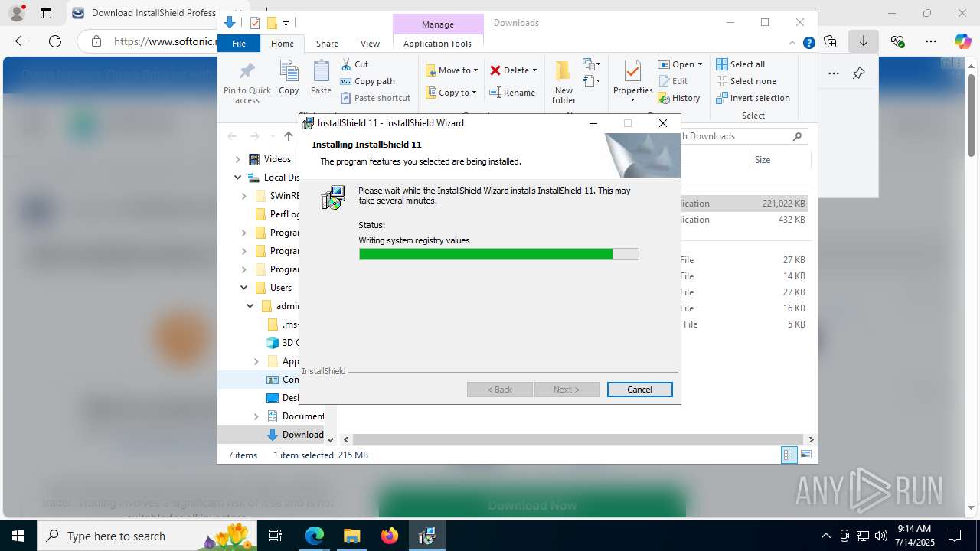Click the horizontal scrollbar in Explorer

click(x=578, y=439)
